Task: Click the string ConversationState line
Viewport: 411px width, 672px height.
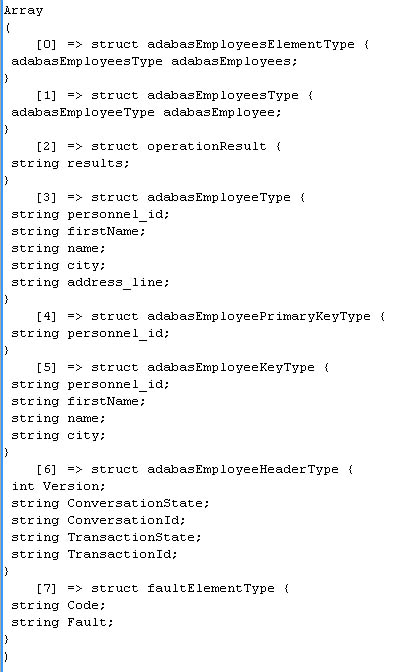Action: coord(110,504)
